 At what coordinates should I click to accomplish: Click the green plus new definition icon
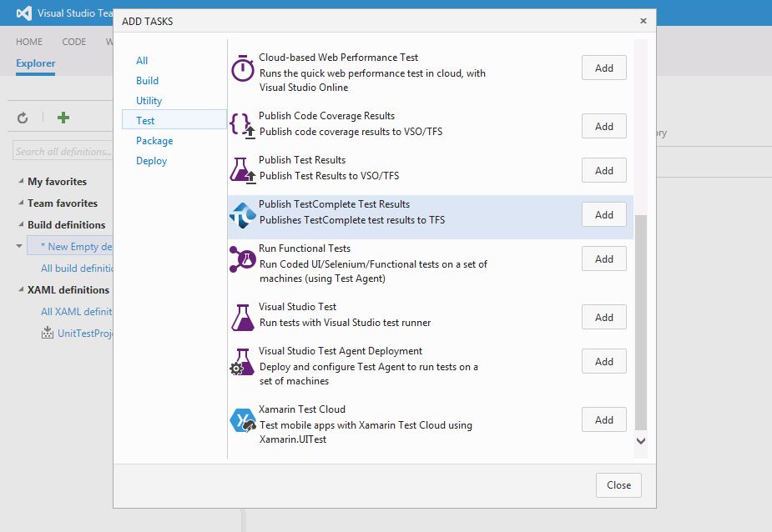(x=63, y=118)
